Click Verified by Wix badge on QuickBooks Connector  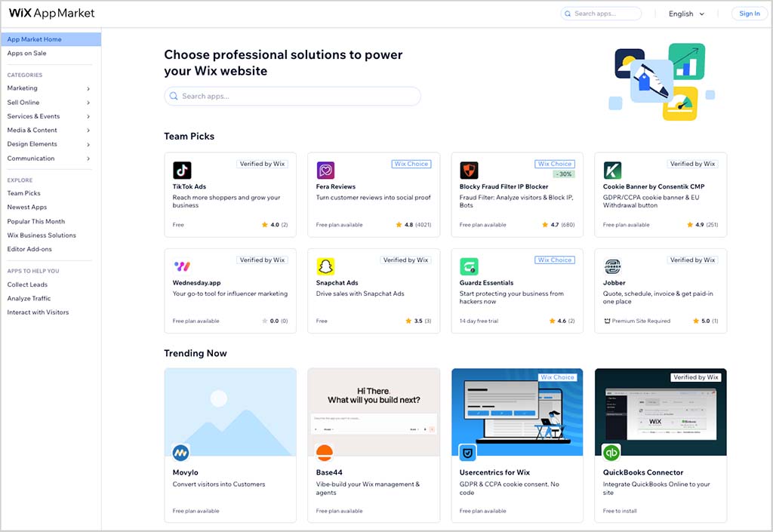695,377
